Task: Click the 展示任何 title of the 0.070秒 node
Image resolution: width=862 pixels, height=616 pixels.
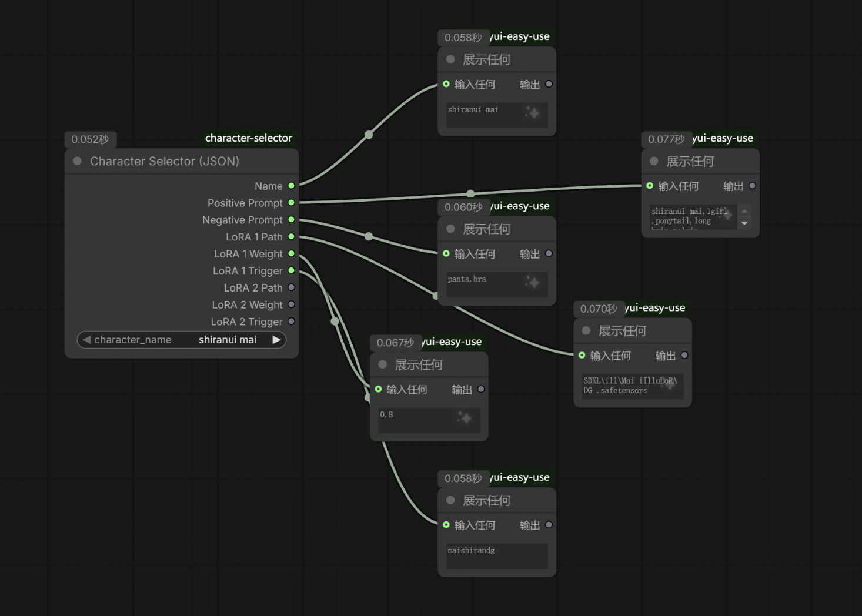Action: coord(622,331)
